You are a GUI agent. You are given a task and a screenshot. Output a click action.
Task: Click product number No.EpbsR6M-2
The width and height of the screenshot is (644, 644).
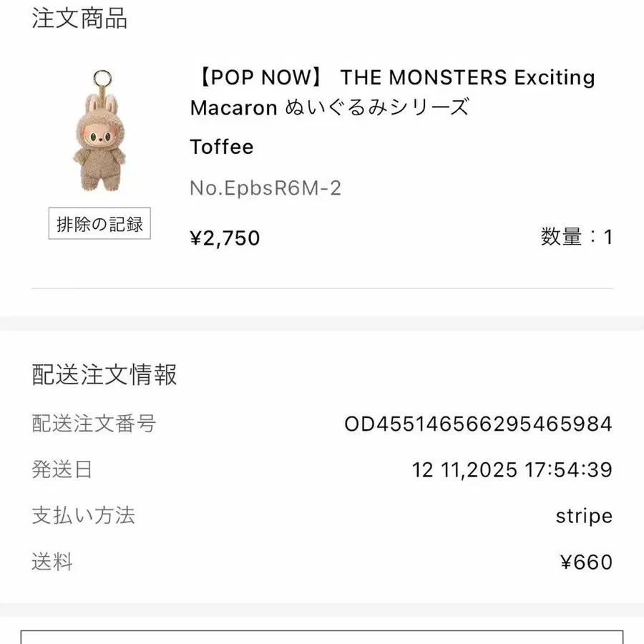coord(265,188)
